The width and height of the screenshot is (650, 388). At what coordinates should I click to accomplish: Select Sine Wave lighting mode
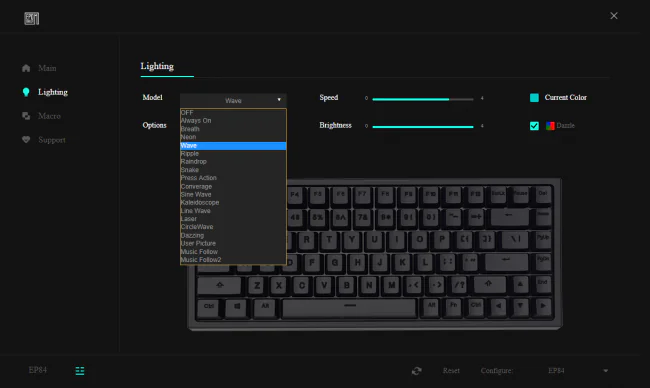pyautogui.click(x=233, y=194)
